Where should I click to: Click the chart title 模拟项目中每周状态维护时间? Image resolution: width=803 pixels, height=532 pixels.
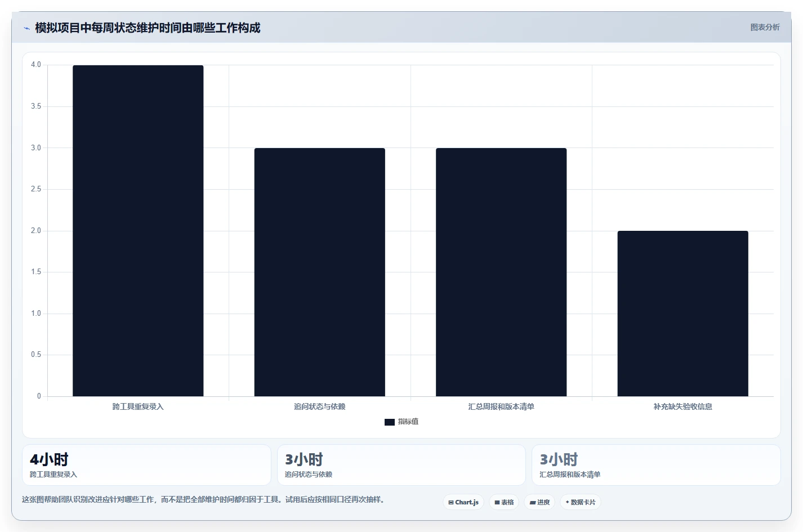(148, 28)
